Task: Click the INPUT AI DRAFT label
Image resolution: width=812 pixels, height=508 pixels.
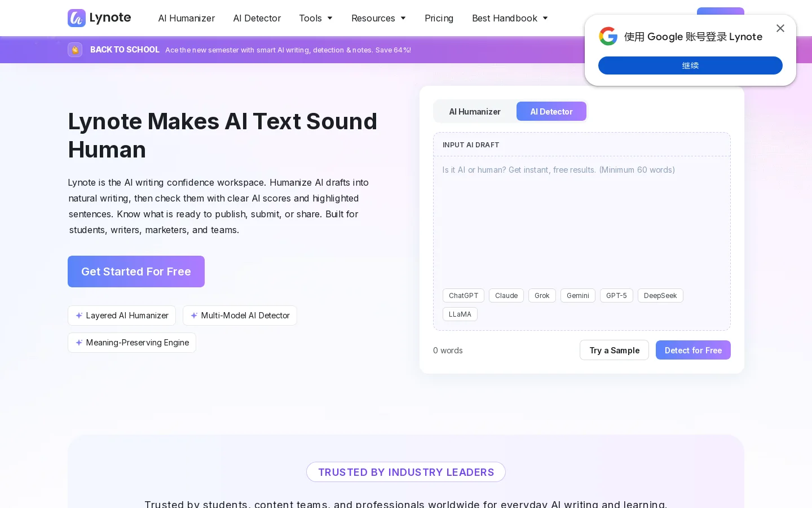Action: (471, 145)
